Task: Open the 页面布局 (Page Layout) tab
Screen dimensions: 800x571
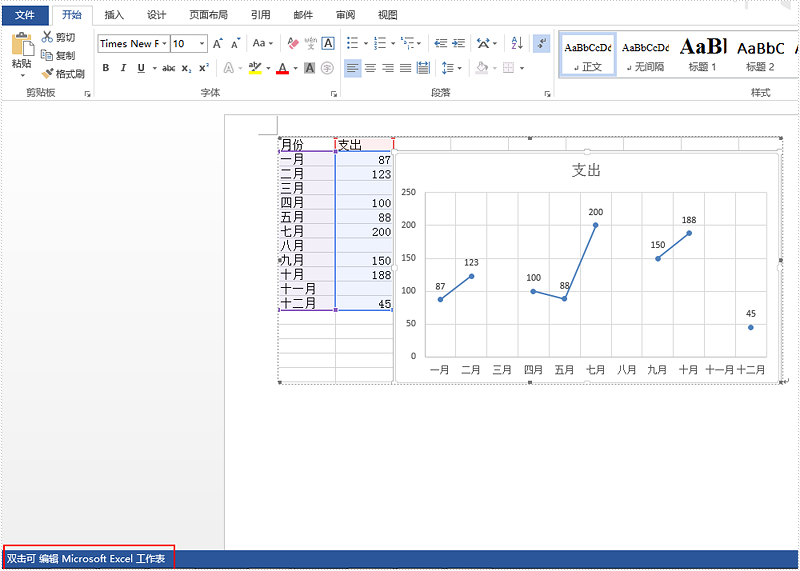Action: click(208, 15)
